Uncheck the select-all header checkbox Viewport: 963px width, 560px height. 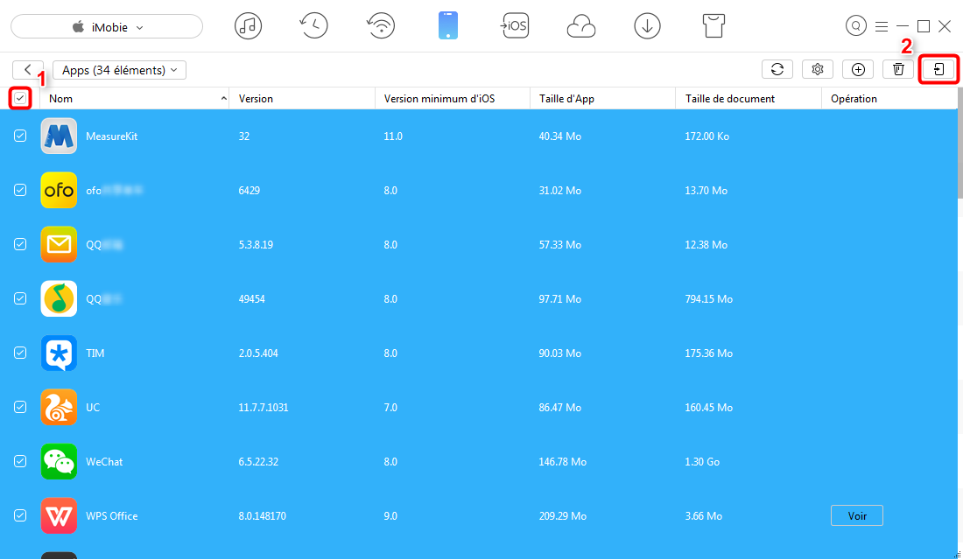(20, 98)
